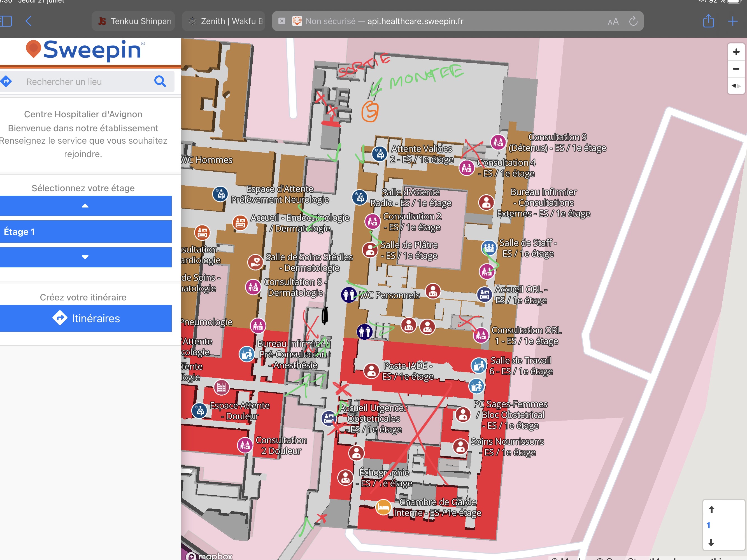Select the WC Personnels restroom marker
747x560 pixels.
pyautogui.click(x=348, y=295)
